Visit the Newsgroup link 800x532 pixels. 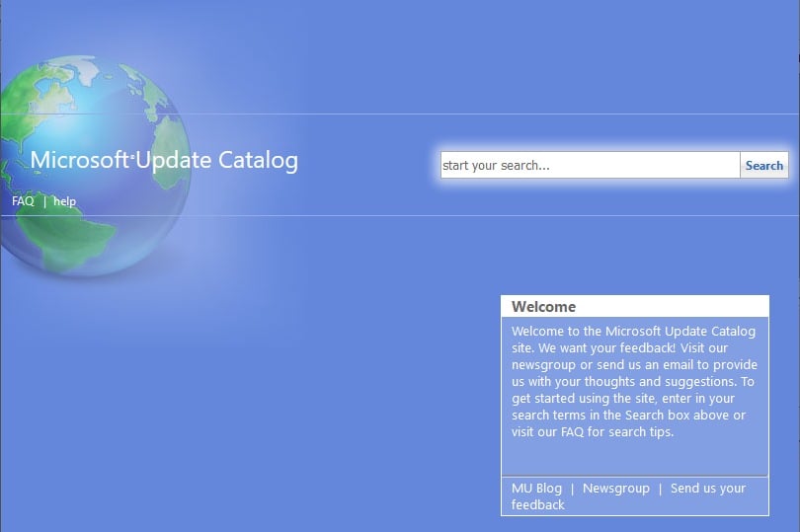point(616,489)
